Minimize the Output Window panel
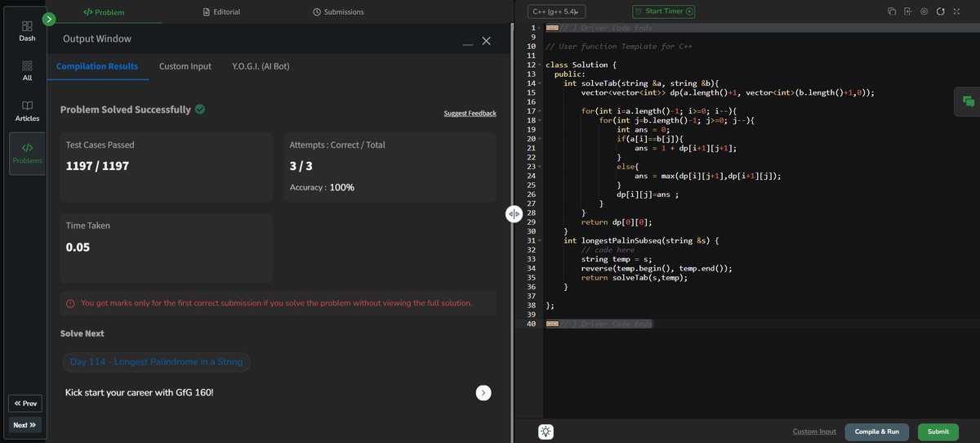This screenshot has height=443, width=980. coord(468,43)
